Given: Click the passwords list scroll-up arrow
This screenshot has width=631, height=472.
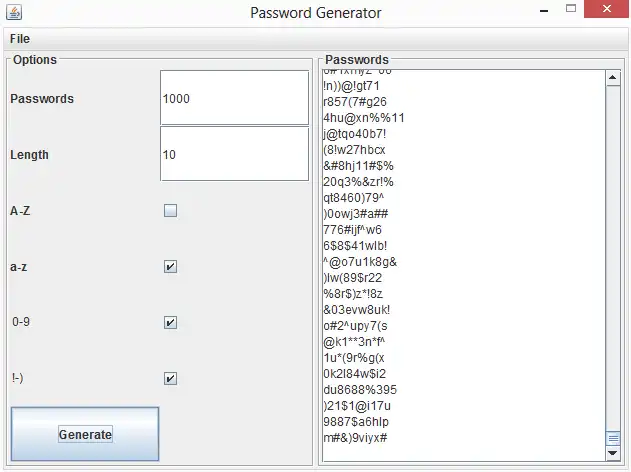Looking at the screenshot, I should tap(613, 77).
